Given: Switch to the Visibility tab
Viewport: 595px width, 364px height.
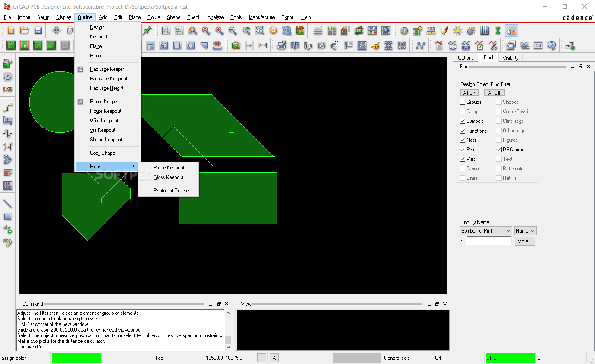Looking at the screenshot, I should click(511, 57).
